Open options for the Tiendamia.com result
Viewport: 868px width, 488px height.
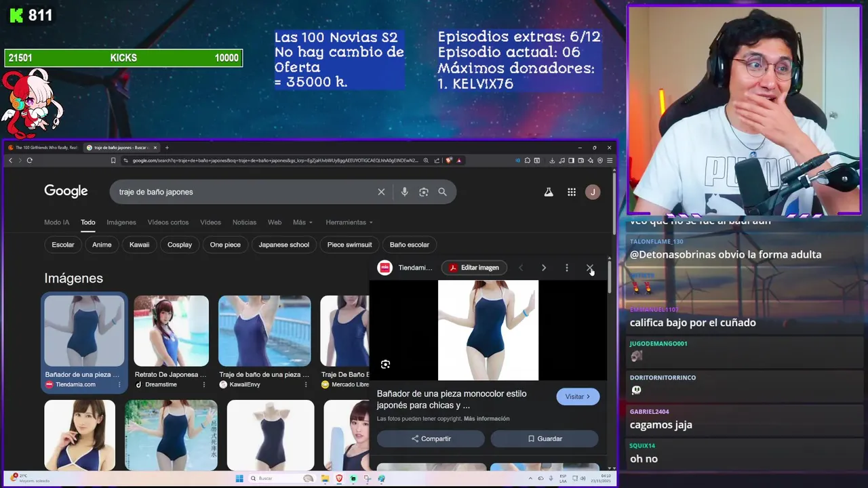[119, 384]
